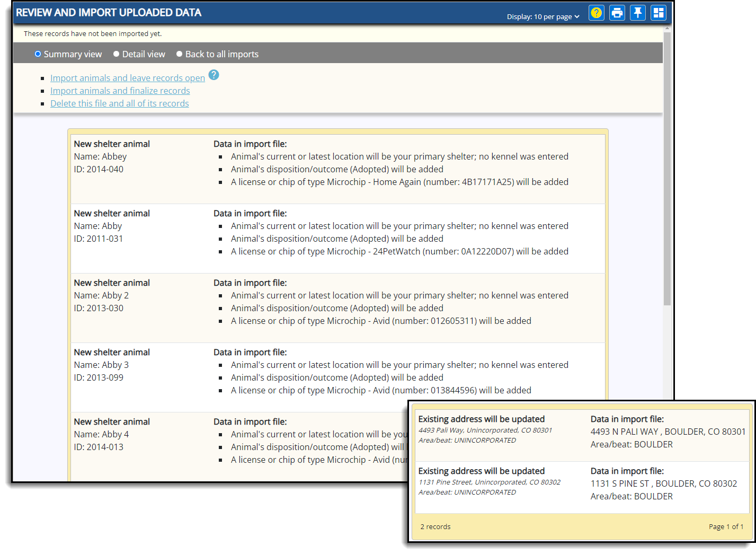Image resolution: width=756 pixels, height=554 pixels.
Task: Select the text 'ID: 2013-030'
Action: click(99, 308)
